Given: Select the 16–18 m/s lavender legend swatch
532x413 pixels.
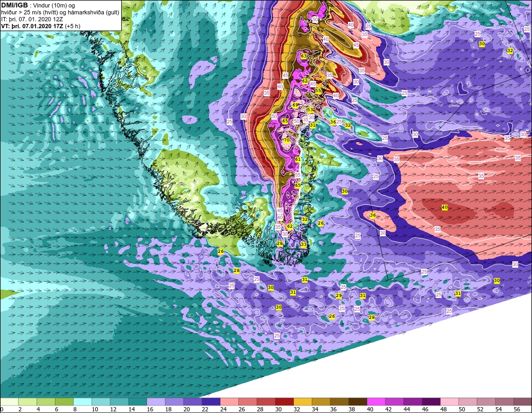Looking at the screenshot, I should click(x=156, y=402).
